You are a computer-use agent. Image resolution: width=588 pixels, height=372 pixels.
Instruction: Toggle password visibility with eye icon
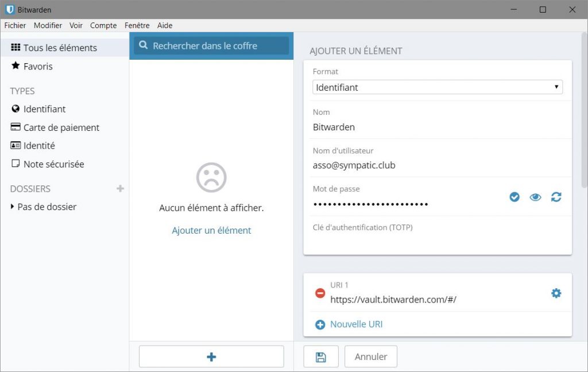pyautogui.click(x=535, y=197)
